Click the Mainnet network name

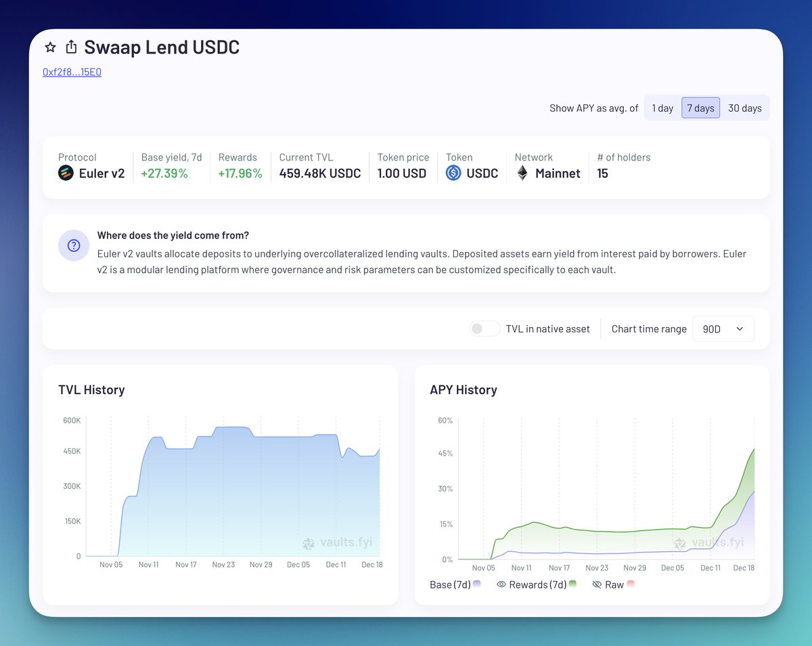coord(558,173)
